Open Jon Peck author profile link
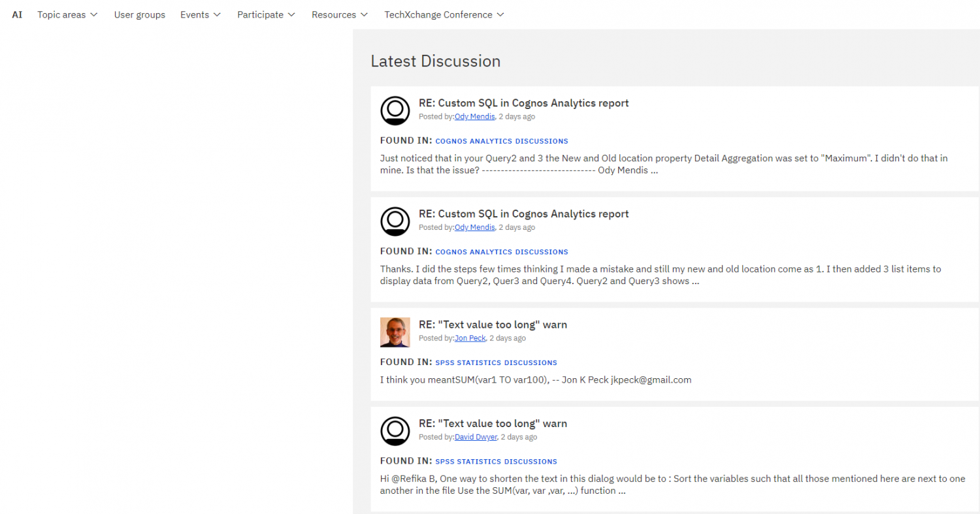 pyautogui.click(x=470, y=338)
